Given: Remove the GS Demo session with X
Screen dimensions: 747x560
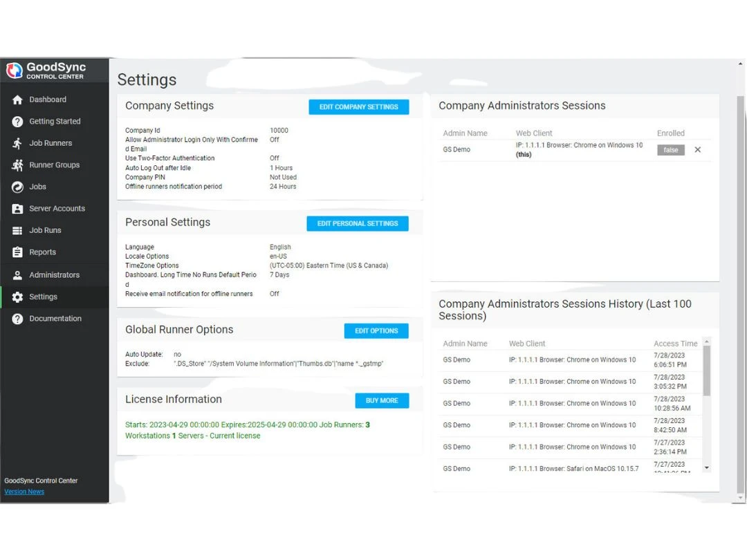Looking at the screenshot, I should 697,150.
